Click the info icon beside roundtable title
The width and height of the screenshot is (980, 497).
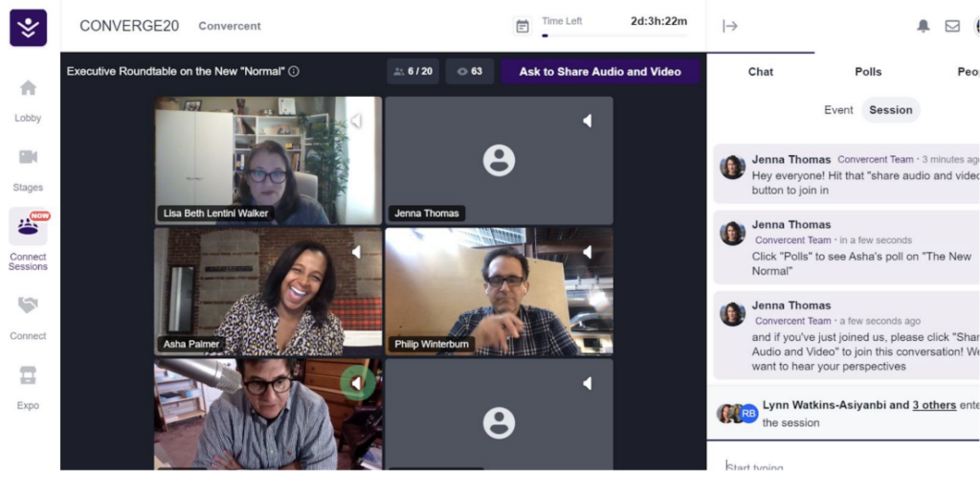[x=294, y=71]
